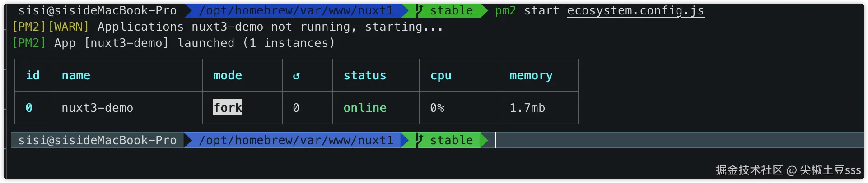Click the 1.7mb memory value

point(527,108)
